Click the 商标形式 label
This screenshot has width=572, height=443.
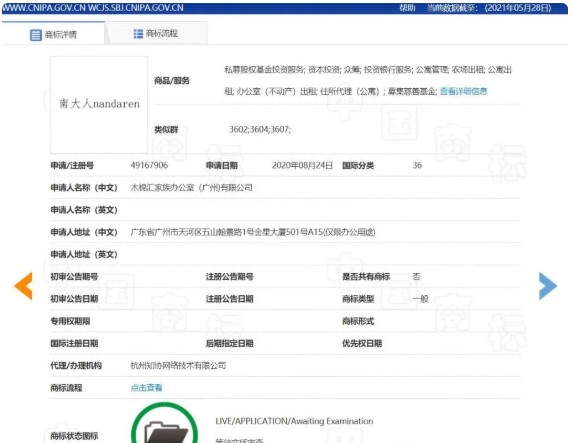(358, 321)
